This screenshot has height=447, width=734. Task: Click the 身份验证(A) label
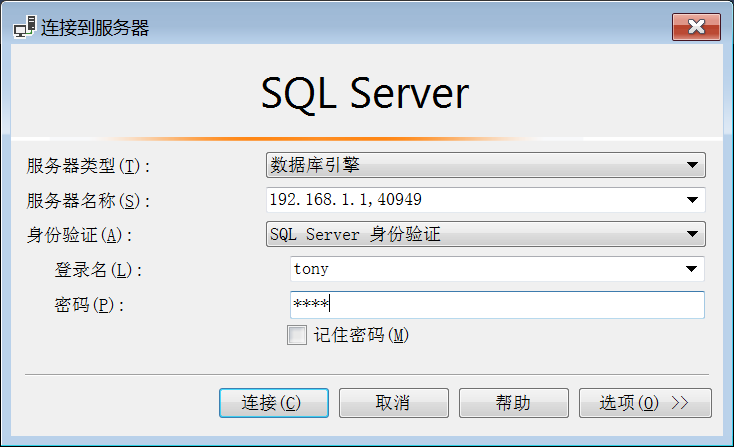[79, 235]
